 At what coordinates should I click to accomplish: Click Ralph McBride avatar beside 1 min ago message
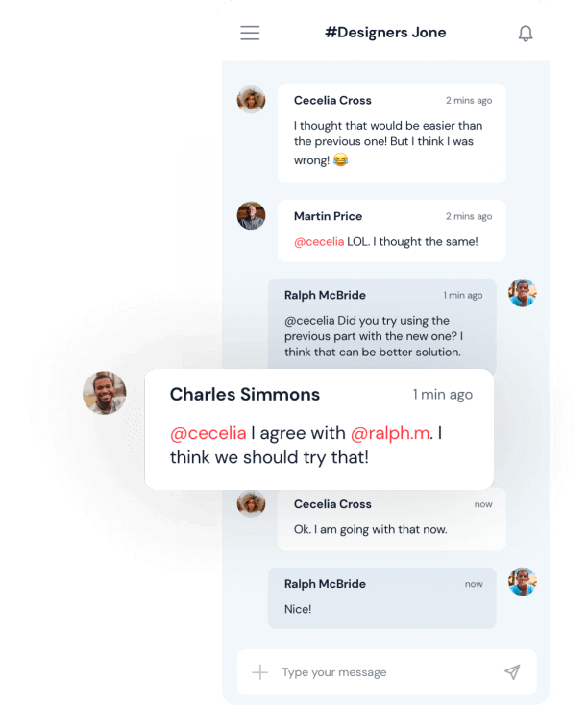tap(523, 293)
